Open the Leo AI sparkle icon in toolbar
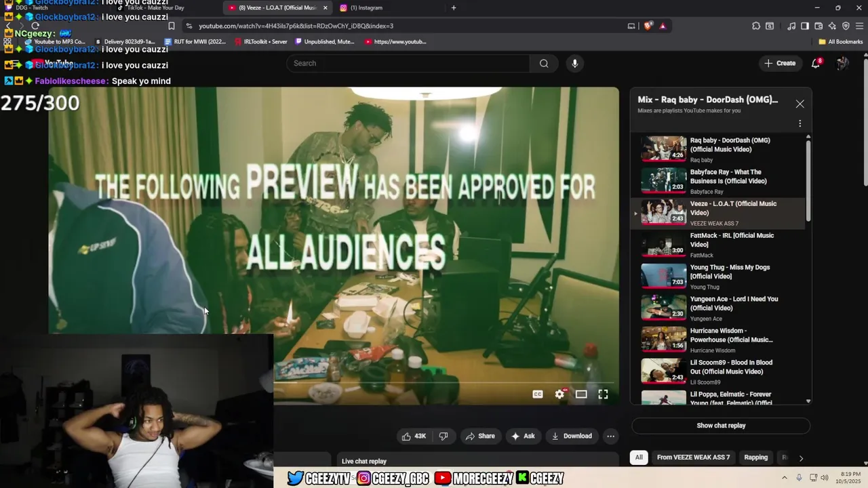The height and width of the screenshot is (488, 868). click(832, 26)
